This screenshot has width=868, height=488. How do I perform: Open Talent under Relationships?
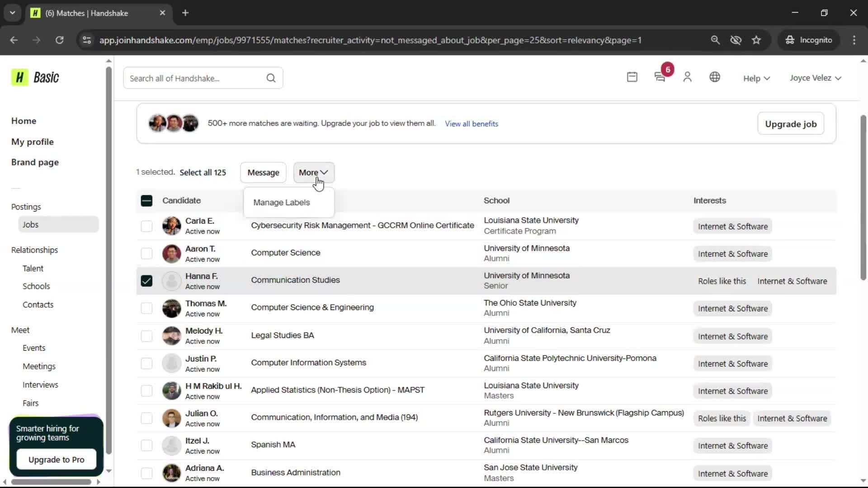(33, 268)
